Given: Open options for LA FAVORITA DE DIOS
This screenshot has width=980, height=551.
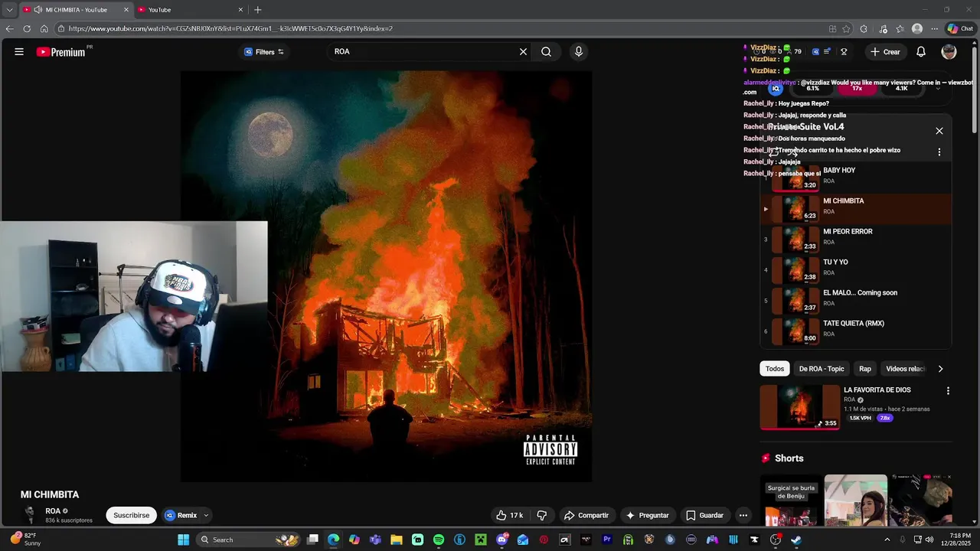Looking at the screenshot, I should coord(948,391).
